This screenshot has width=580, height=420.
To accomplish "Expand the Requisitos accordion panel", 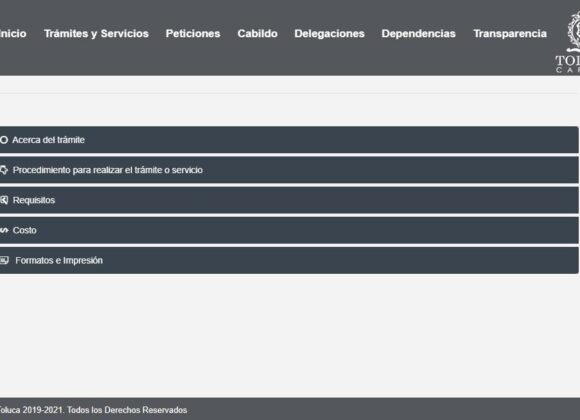I will pyautogui.click(x=289, y=200).
